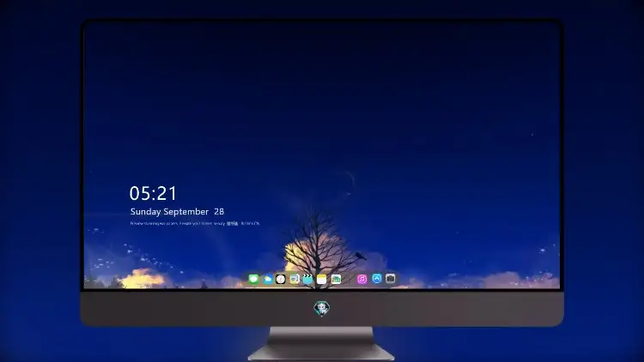Viewport: 644px width, 362px height.
Task: Select the Sunday September 28 date text
Action: pyautogui.click(x=177, y=212)
